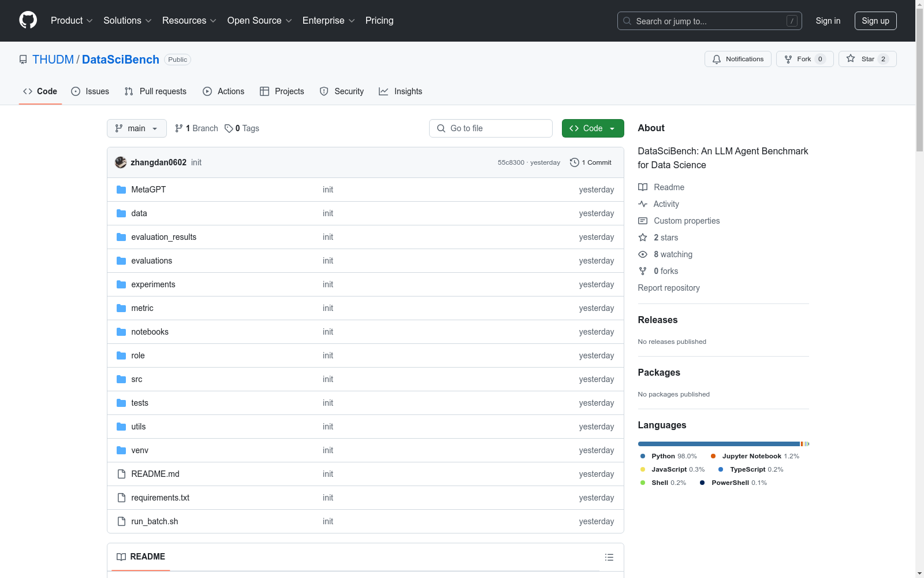This screenshot has width=924, height=578.
Task: Go to the Pricing page
Action: (379, 20)
